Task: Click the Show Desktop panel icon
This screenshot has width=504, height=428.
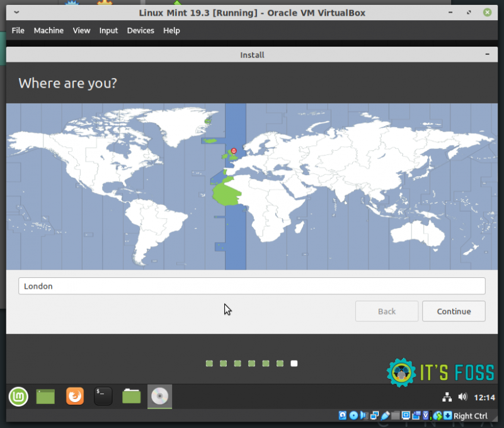Action: [45, 396]
